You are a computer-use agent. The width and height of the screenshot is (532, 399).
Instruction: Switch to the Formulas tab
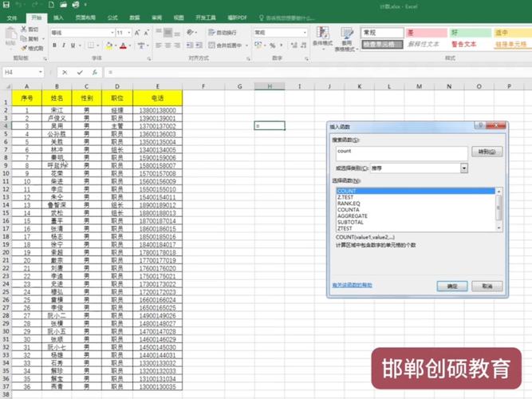tap(112, 18)
